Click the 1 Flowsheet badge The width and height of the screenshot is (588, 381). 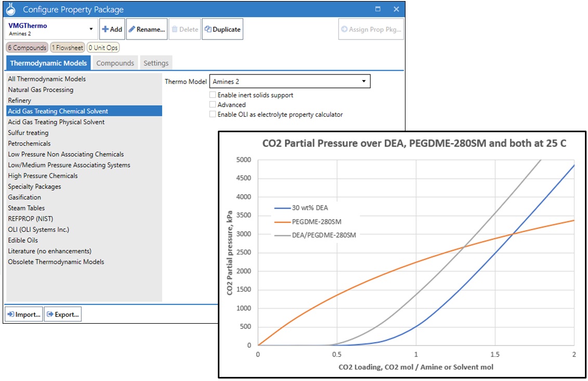coord(67,48)
